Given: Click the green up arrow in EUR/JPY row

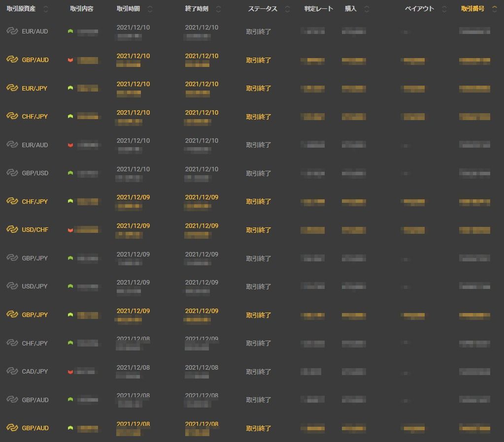Looking at the screenshot, I should point(70,88).
